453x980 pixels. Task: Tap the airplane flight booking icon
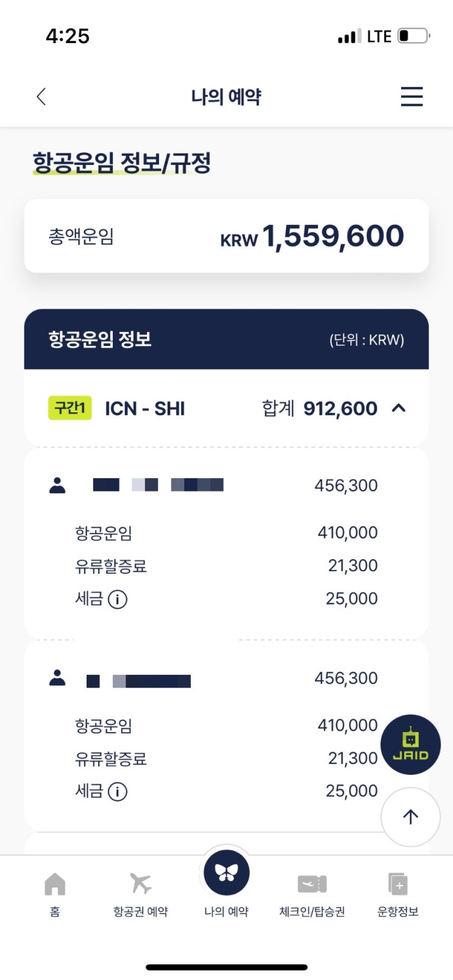click(141, 883)
